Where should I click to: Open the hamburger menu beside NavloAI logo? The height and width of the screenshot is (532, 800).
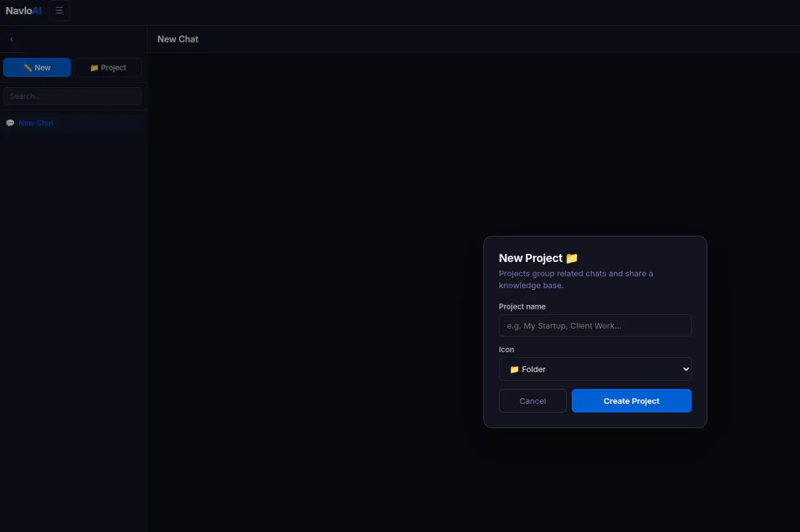point(59,11)
